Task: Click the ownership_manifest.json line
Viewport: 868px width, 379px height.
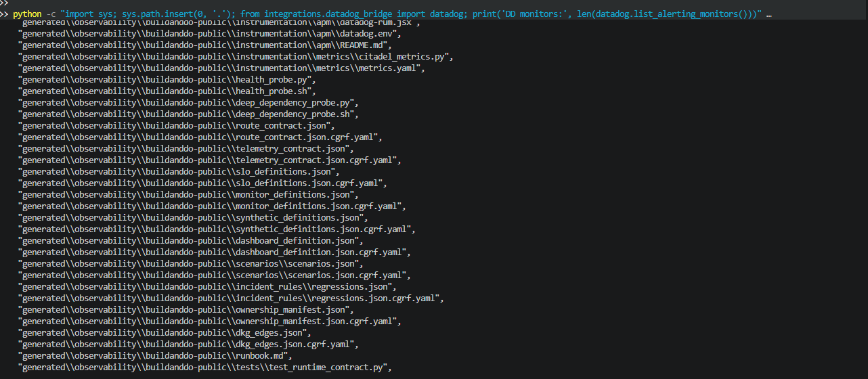Action: pyautogui.click(x=191, y=310)
